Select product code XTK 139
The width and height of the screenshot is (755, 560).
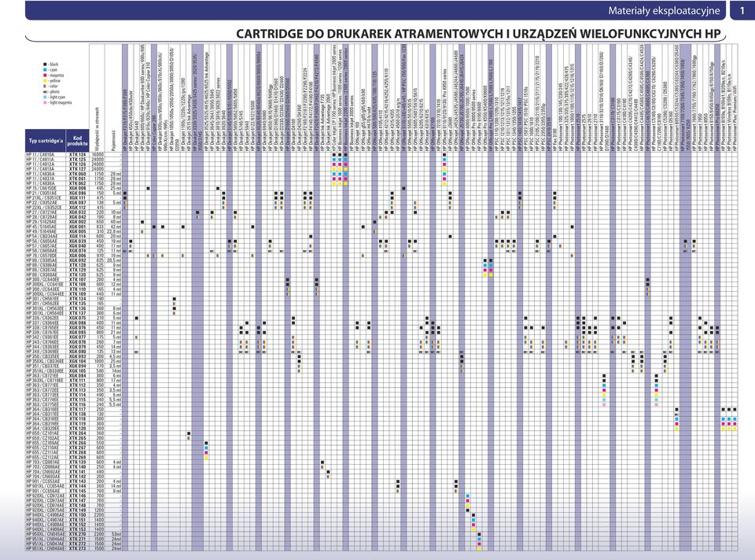coord(77,462)
